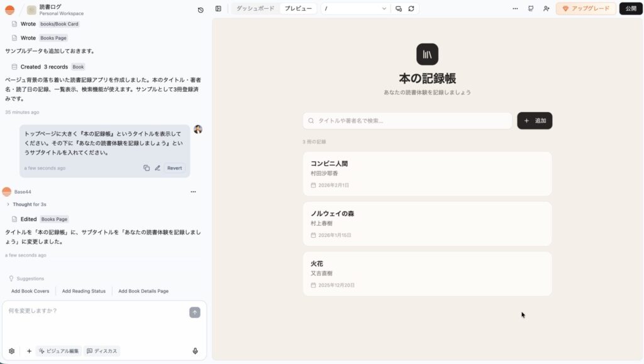
Task: Open the version history clock icon
Action: click(201, 9)
